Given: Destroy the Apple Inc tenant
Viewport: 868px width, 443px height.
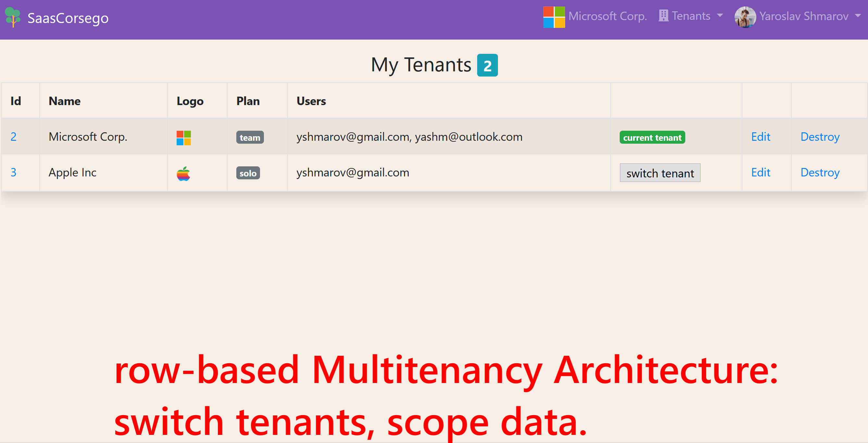Looking at the screenshot, I should pyautogui.click(x=820, y=172).
